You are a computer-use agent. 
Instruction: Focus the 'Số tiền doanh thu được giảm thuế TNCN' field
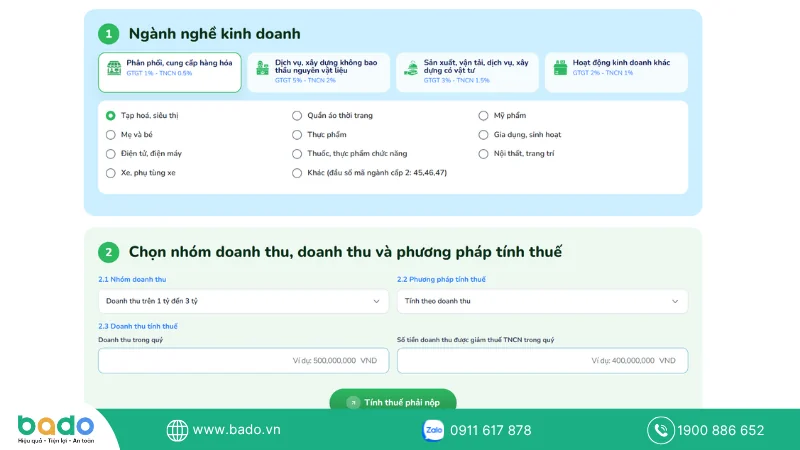(542, 361)
